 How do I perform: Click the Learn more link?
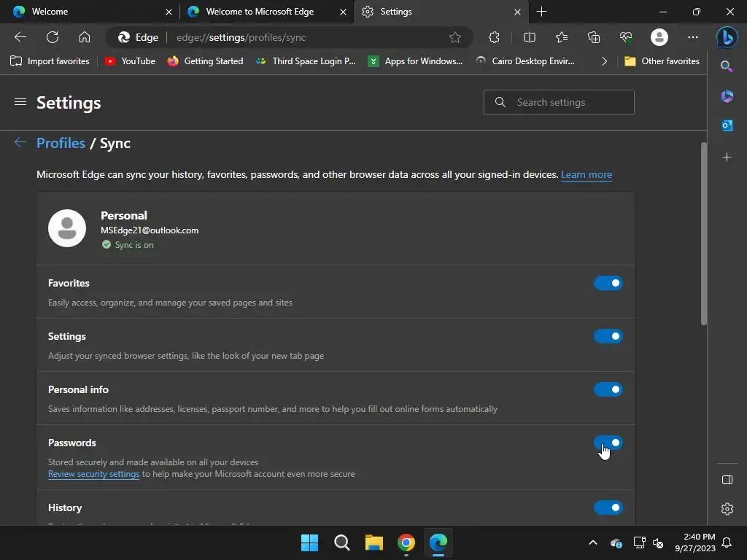(587, 174)
